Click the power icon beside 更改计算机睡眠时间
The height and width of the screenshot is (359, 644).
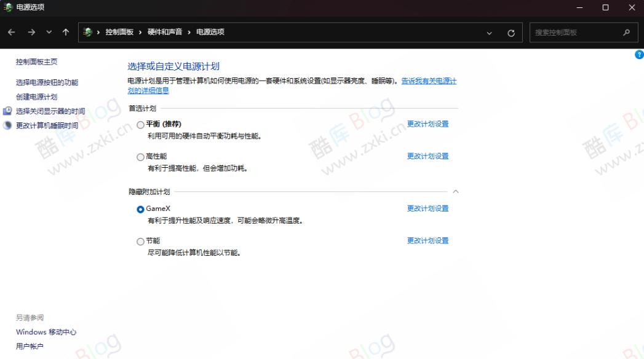(7, 125)
